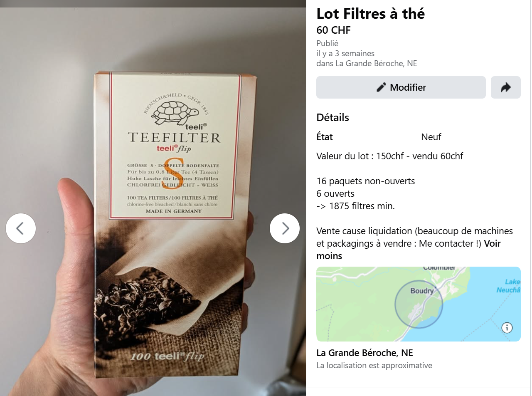Image resolution: width=532 pixels, height=396 pixels.
Task: Go to the previous listing photo
Action: pyautogui.click(x=21, y=228)
